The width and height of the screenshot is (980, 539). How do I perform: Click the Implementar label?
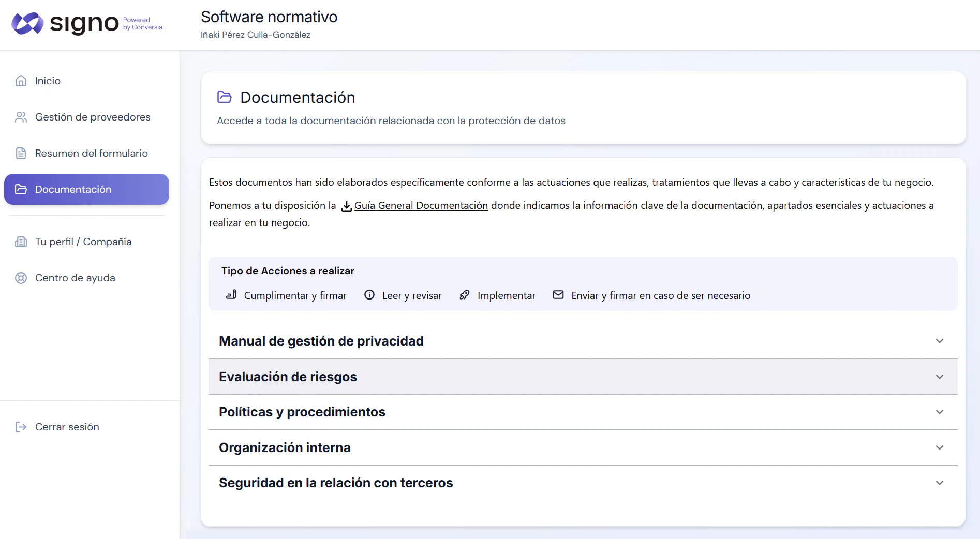tap(507, 295)
